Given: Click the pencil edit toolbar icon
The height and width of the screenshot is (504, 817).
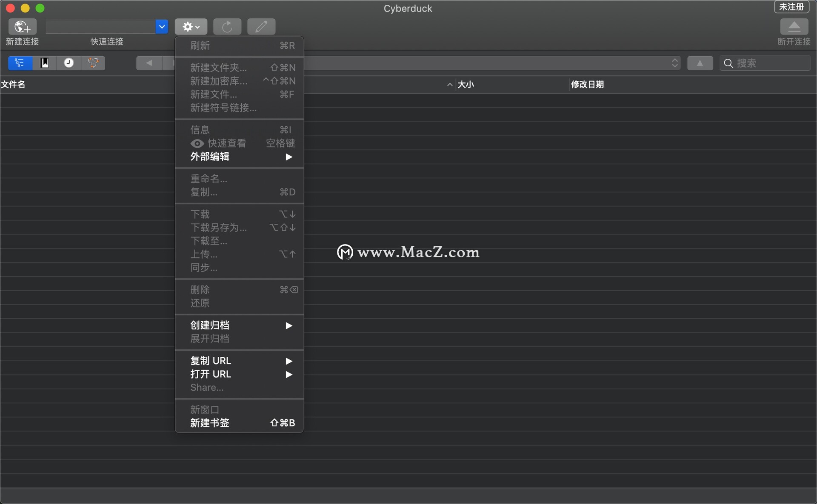Looking at the screenshot, I should click(x=261, y=27).
